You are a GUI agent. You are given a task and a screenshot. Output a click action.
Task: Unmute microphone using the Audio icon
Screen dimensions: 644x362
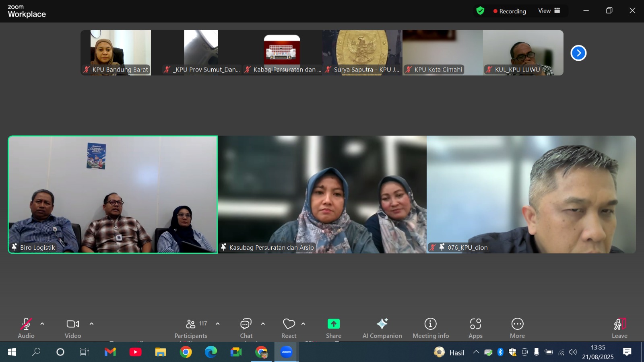(x=26, y=325)
